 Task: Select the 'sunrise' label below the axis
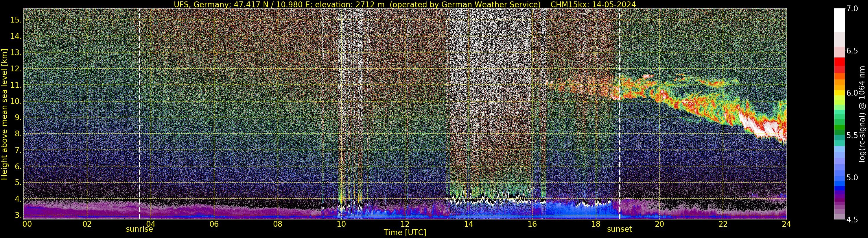[139, 229]
